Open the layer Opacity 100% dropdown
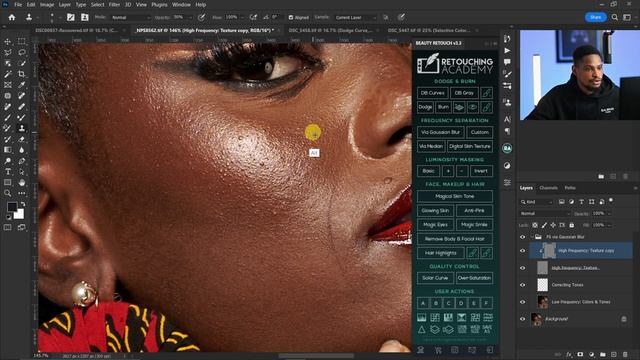 pos(609,213)
